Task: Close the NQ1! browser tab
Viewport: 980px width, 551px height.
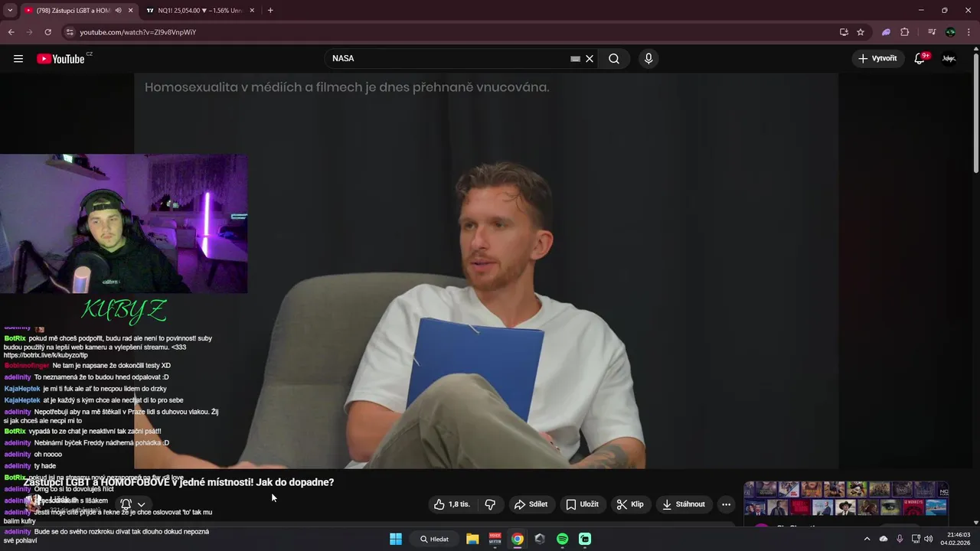Action: pyautogui.click(x=252, y=11)
